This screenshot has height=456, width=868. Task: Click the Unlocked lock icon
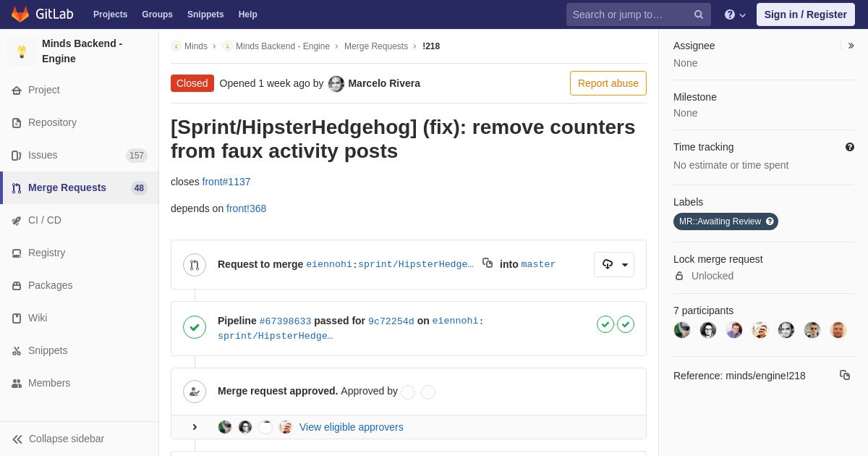[679, 276]
